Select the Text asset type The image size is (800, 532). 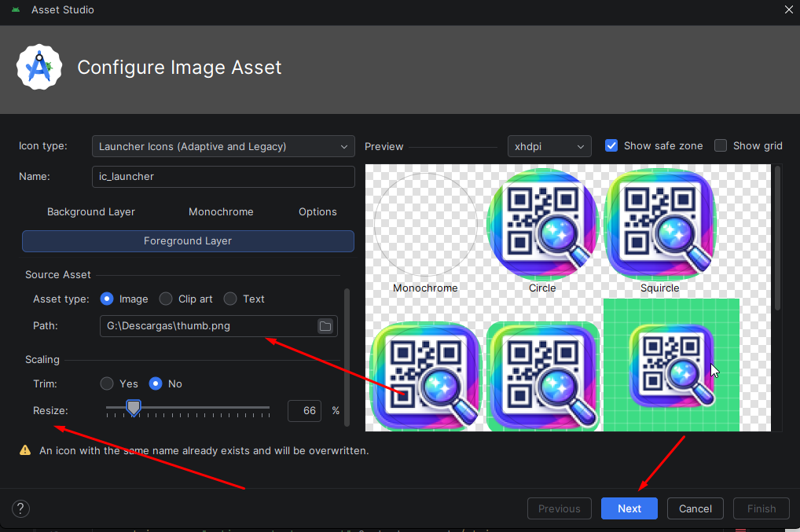click(230, 299)
